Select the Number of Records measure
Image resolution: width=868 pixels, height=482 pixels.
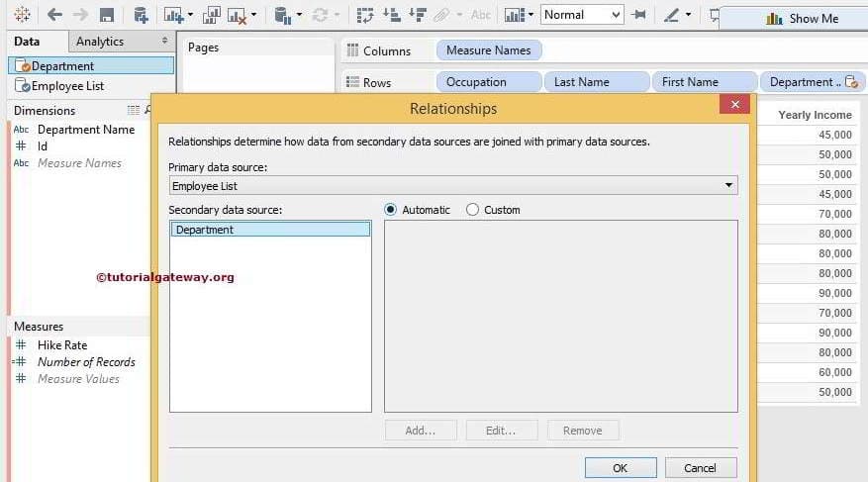pyautogui.click(x=86, y=362)
